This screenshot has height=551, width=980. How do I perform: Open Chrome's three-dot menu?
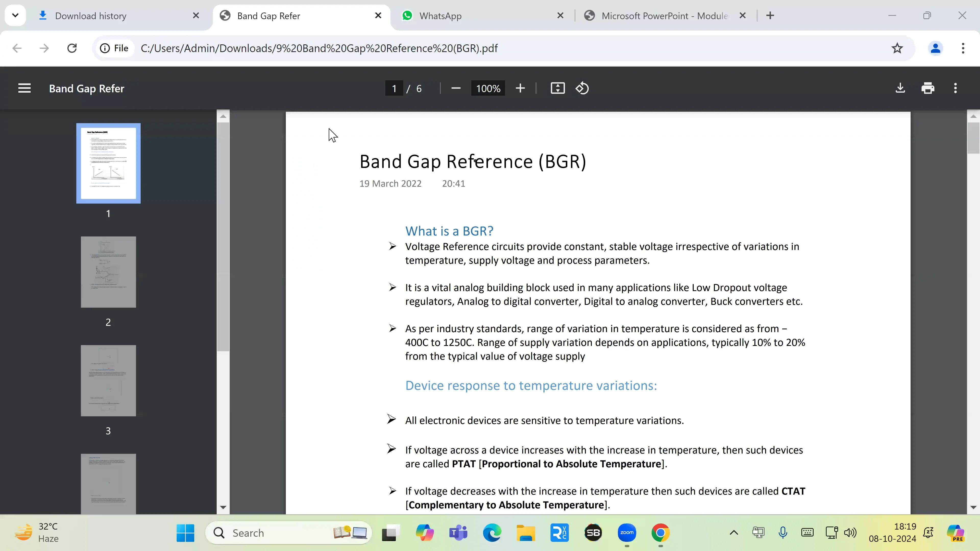pyautogui.click(x=963, y=48)
